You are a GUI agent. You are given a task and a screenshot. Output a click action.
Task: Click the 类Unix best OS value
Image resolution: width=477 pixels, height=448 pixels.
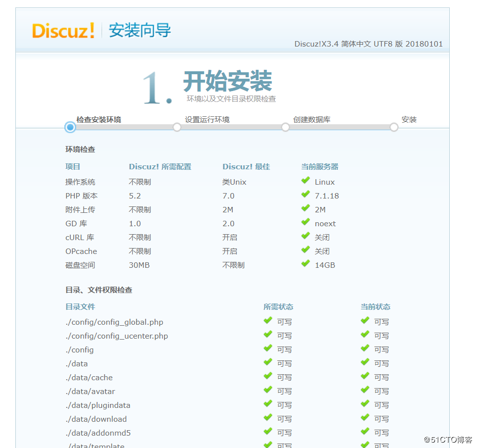click(x=234, y=182)
